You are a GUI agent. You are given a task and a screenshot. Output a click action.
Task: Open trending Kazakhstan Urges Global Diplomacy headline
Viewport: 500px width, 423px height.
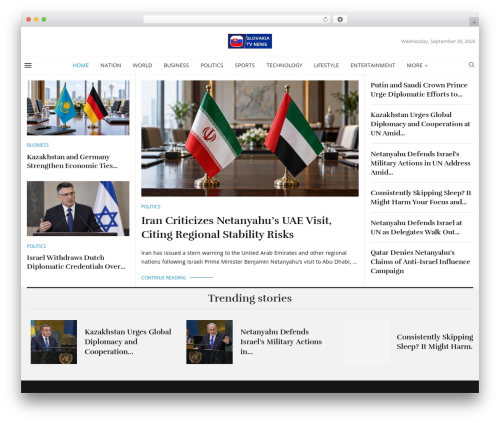tap(128, 342)
